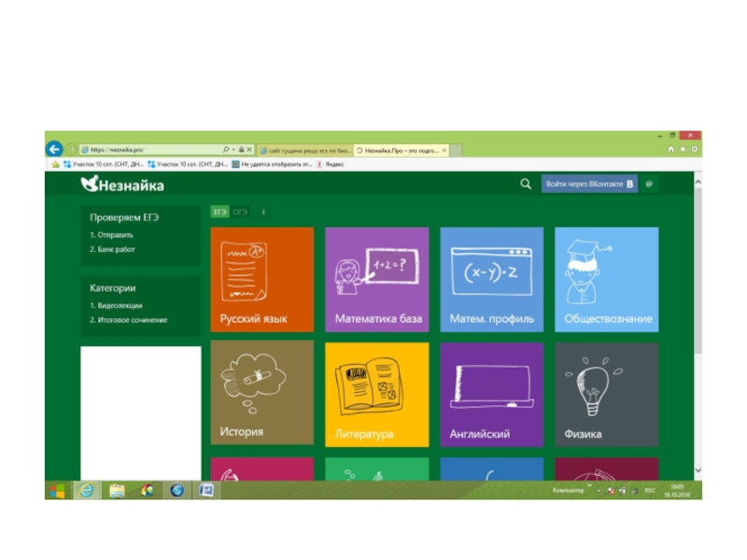Open the Литература subject tile
Viewport: 747px width, 560px height.
[x=377, y=394]
